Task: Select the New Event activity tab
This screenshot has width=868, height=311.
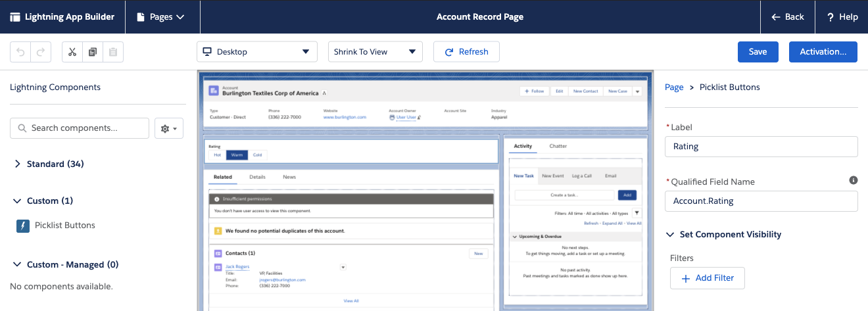Action: (x=553, y=176)
